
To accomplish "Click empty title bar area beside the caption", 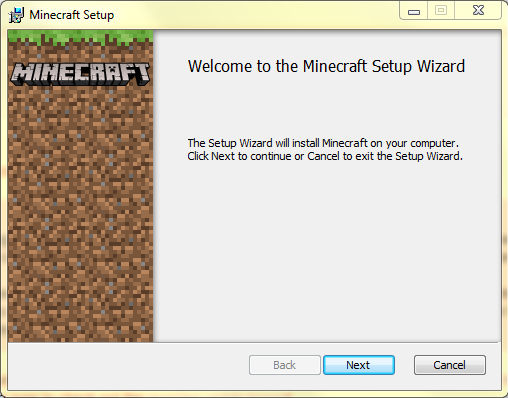I will [257, 15].
